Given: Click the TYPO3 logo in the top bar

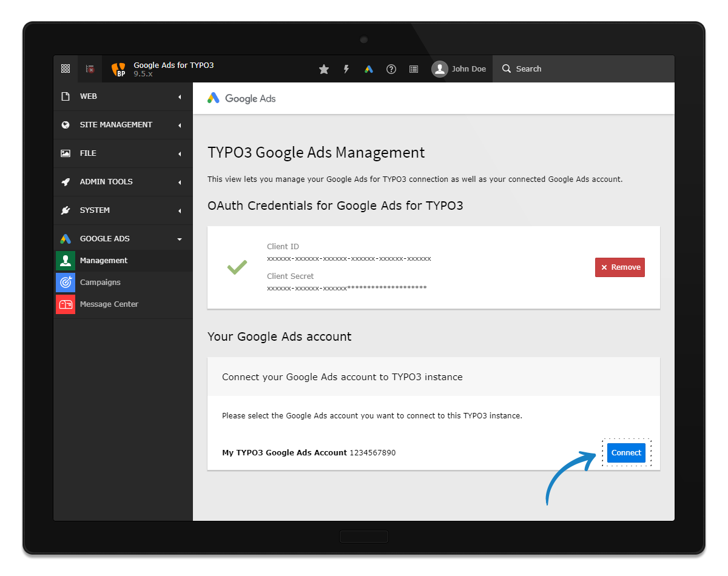Looking at the screenshot, I should pos(119,70).
